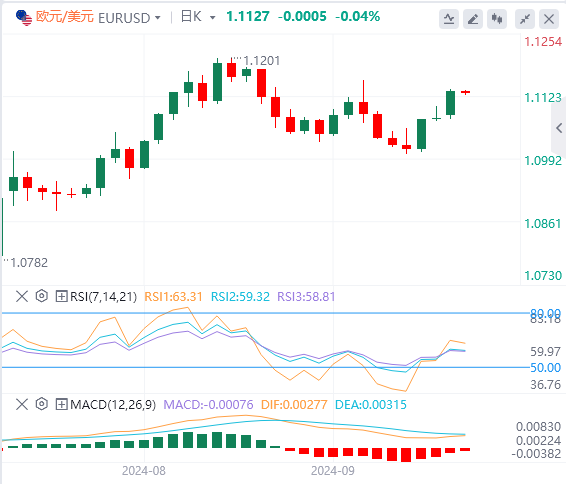This screenshot has height=484, width=566.
Task: Click the 1.0861 price axis label
Action: (x=543, y=224)
